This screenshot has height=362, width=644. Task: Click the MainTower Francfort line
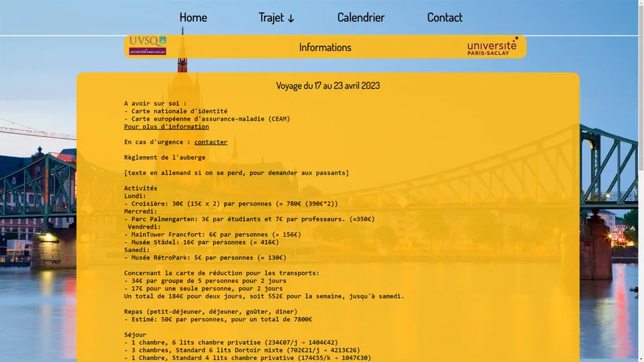pos(213,235)
